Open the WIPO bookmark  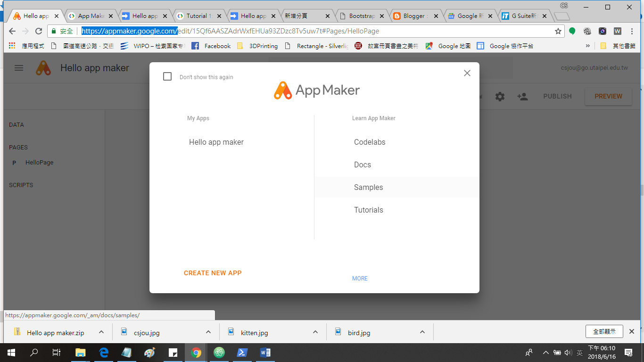(x=153, y=46)
